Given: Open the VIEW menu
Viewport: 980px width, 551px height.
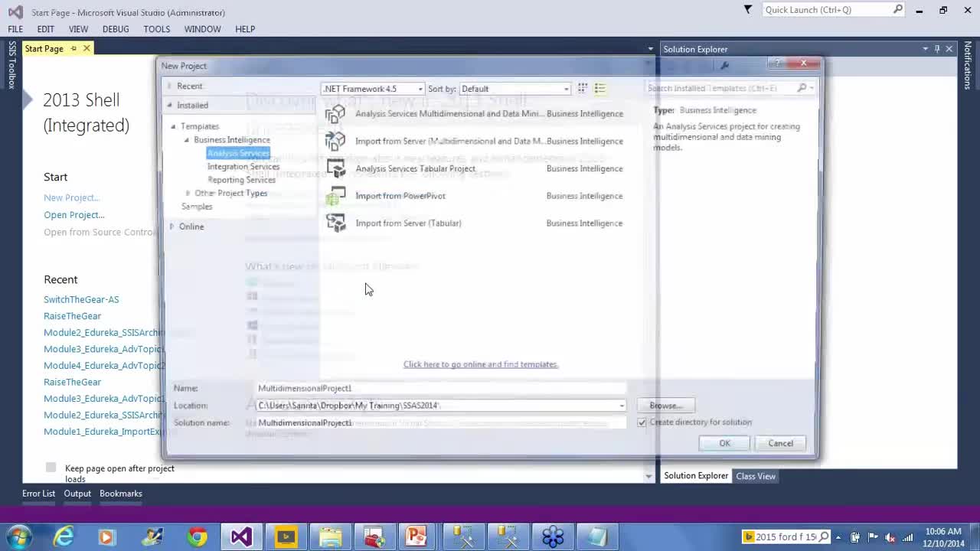Looking at the screenshot, I should click(x=78, y=29).
